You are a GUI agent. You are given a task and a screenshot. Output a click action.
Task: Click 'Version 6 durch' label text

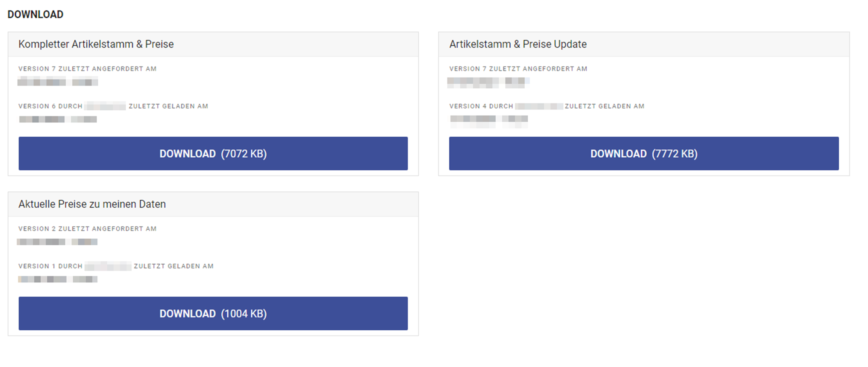point(50,106)
